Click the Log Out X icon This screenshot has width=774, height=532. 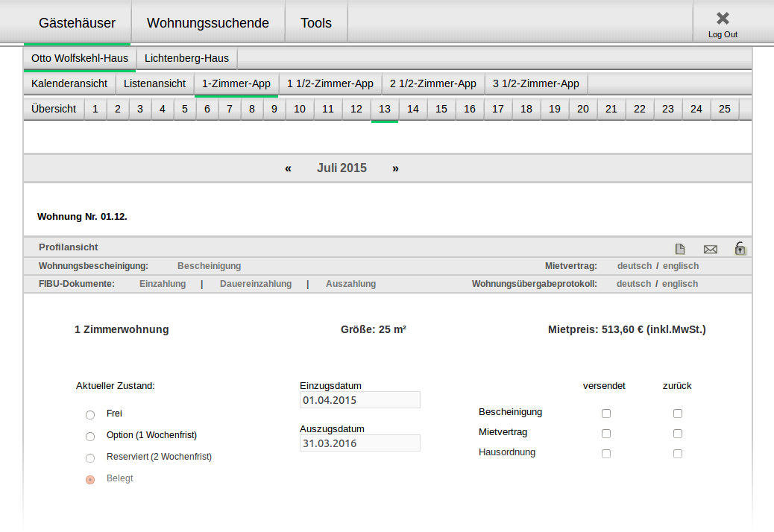pyautogui.click(x=722, y=19)
